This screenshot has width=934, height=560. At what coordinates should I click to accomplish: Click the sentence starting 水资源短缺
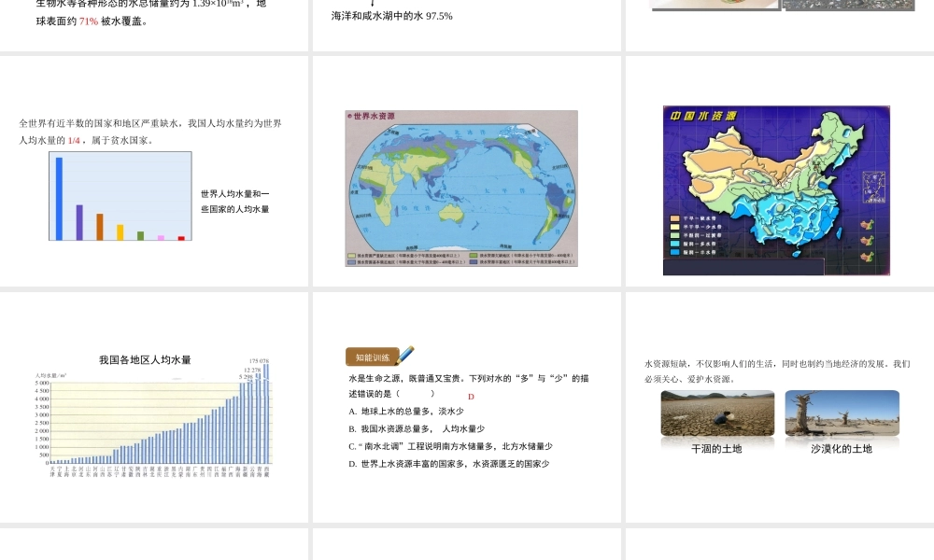click(777, 371)
